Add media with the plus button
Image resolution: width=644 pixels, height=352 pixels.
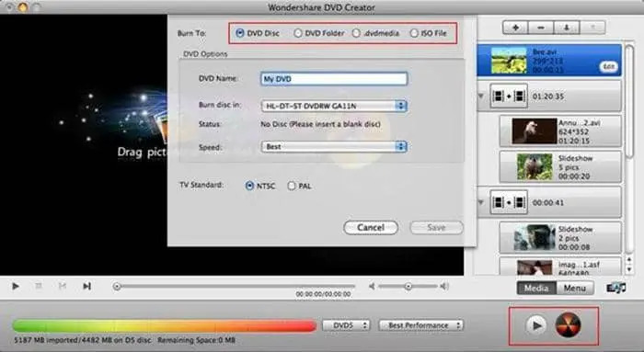pos(515,28)
